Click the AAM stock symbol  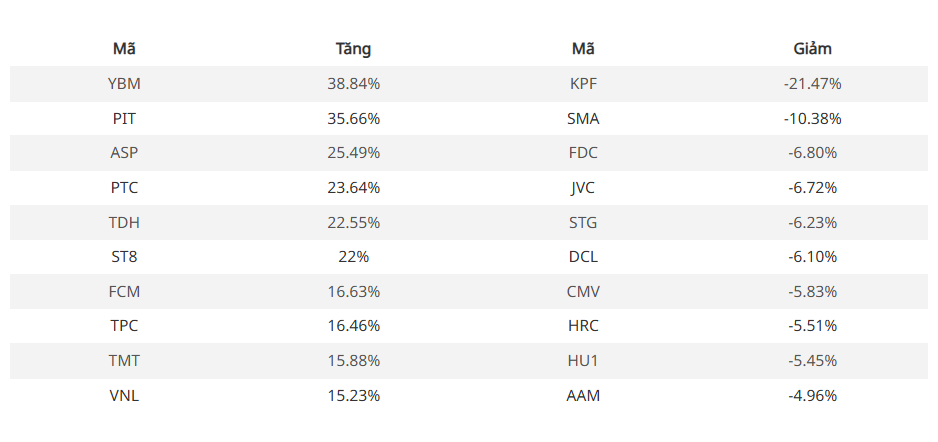[x=583, y=395]
